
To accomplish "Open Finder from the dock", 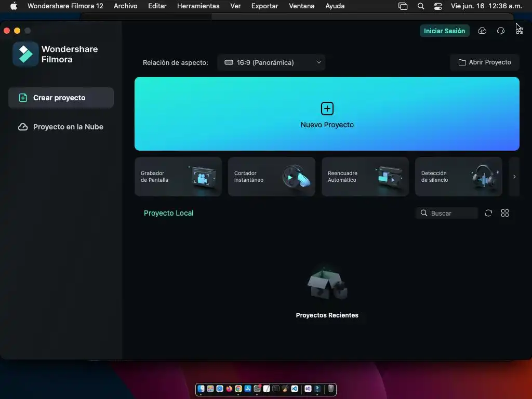I will [x=201, y=389].
